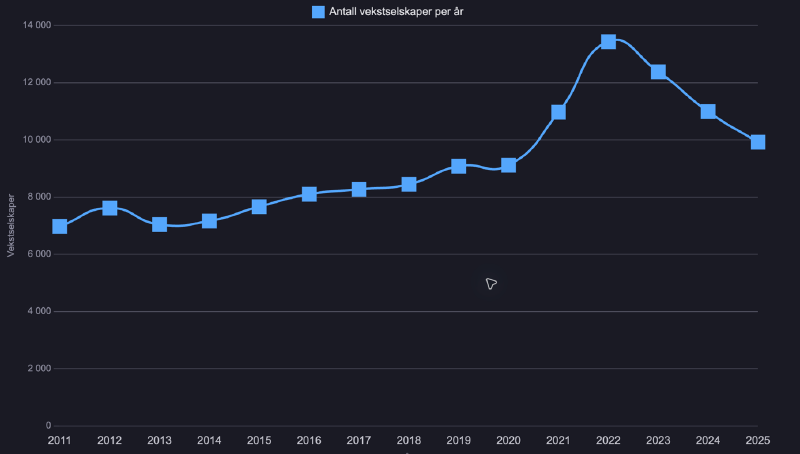Click the '2 000' y-axis label

click(39, 368)
